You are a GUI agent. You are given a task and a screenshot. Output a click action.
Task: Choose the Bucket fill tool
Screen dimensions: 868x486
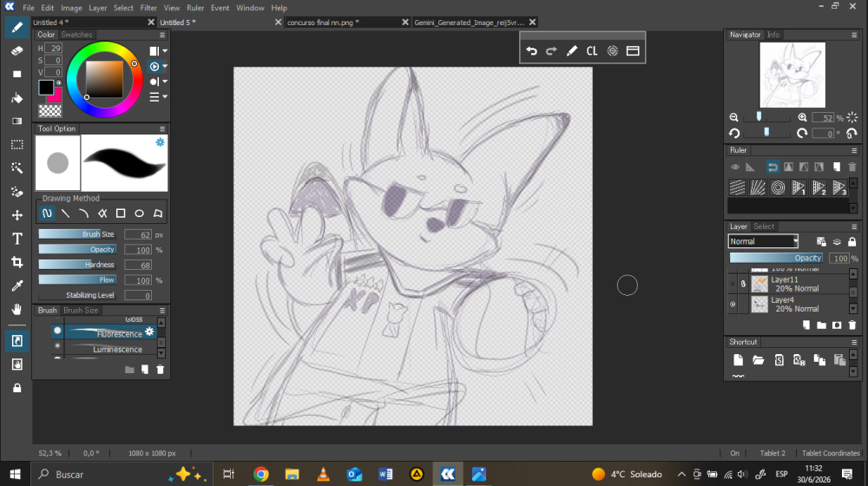point(17,98)
